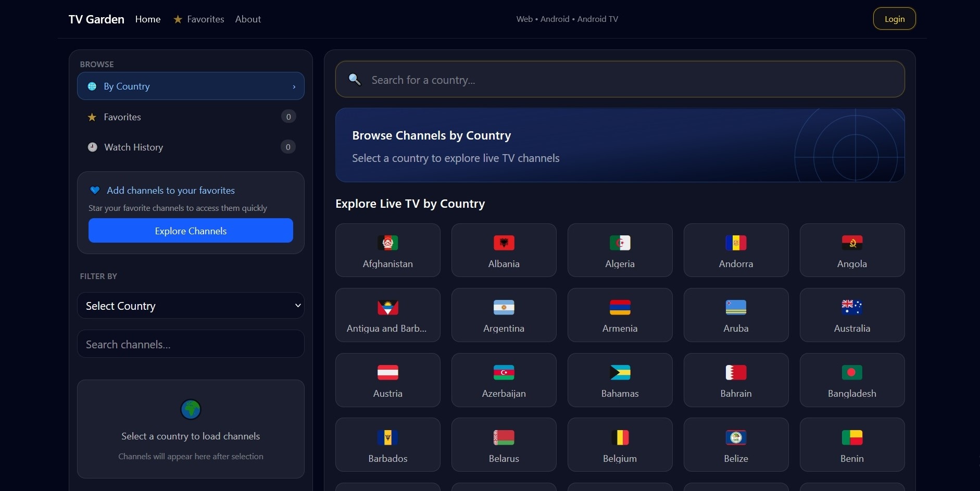The width and height of the screenshot is (980, 491).
Task: Click the blue Explore Channels button
Action: point(191,231)
